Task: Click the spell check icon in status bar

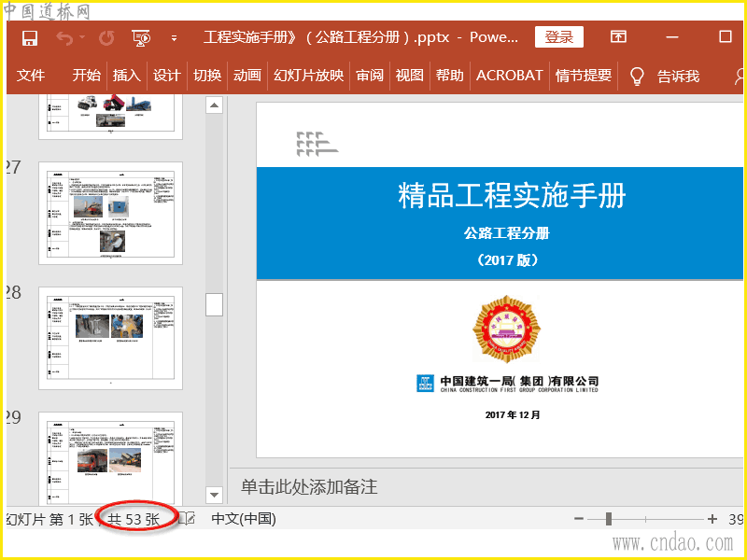Action: (187, 519)
